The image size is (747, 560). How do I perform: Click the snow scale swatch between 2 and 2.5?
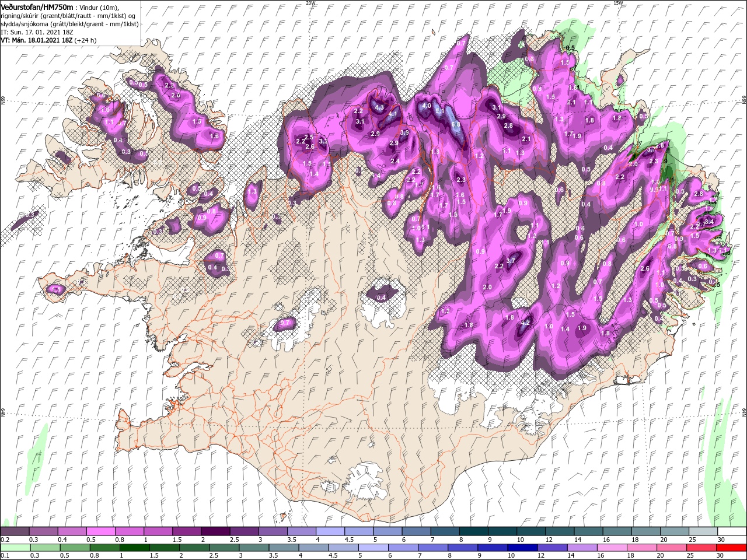(x=215, y=531)
